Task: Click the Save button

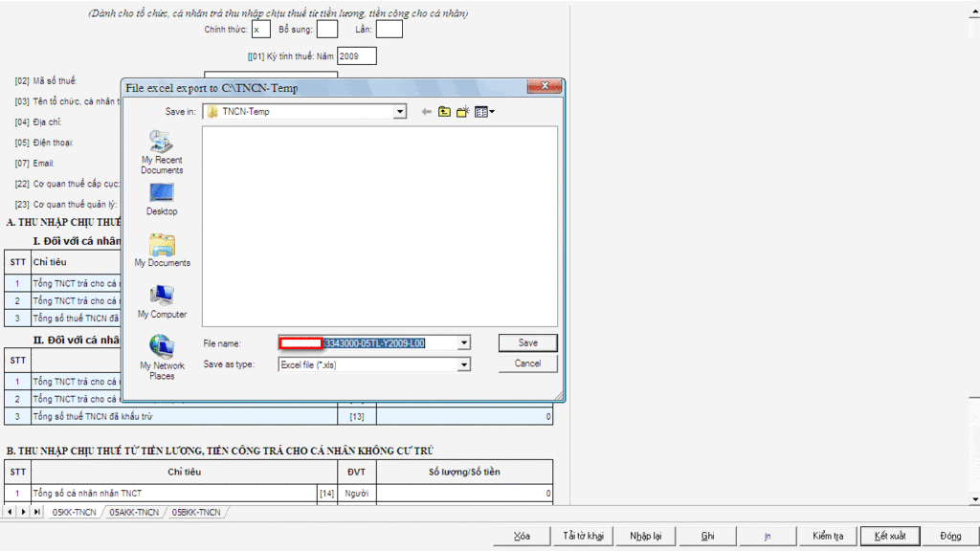Action: (x=527, y=342)
